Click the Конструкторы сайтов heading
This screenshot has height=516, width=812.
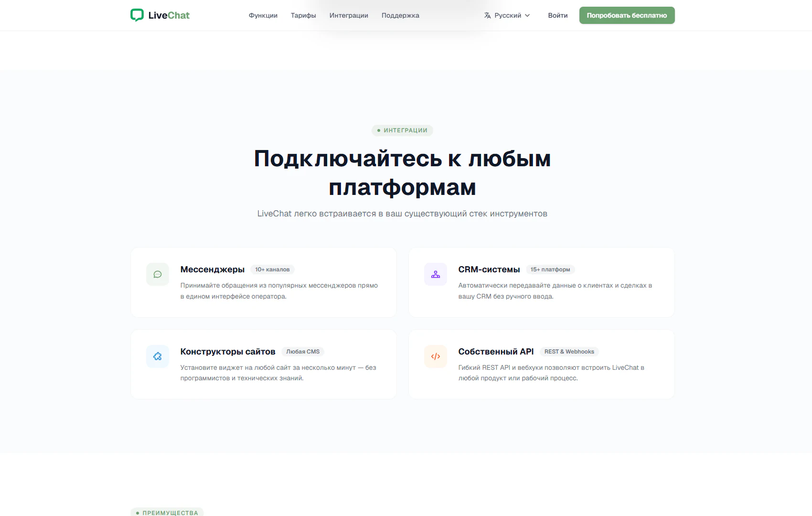click(228, 352)
